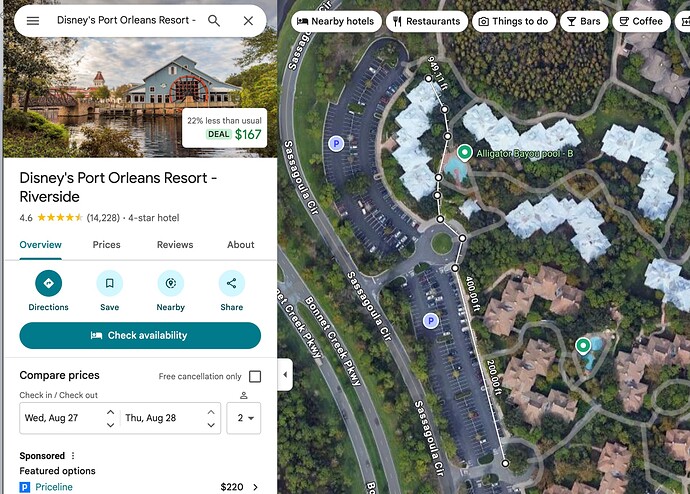690x494 pixels.
Task: Select the Things to do chip
Action: tap(514, 21)
